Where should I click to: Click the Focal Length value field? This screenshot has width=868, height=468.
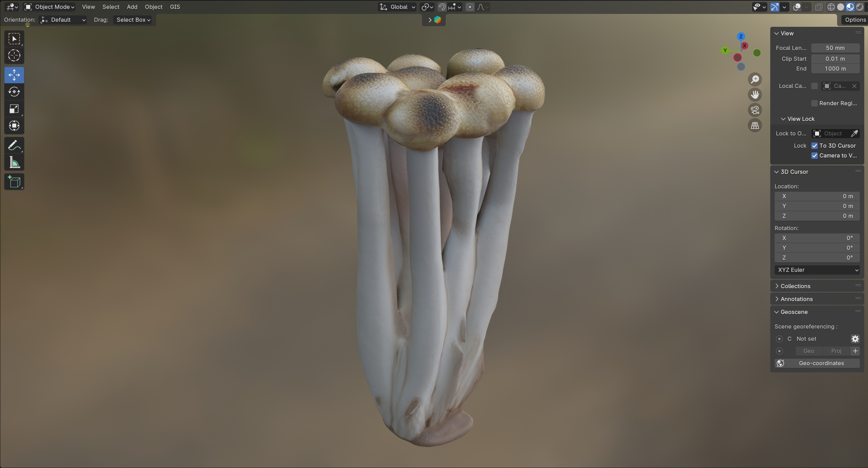tap(835, 48)
